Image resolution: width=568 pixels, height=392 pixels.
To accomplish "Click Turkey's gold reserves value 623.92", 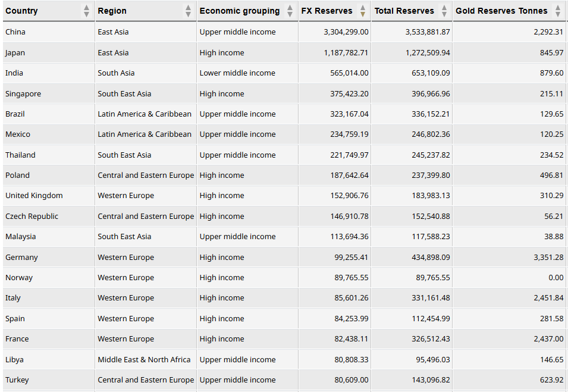I will coord(551,380).
